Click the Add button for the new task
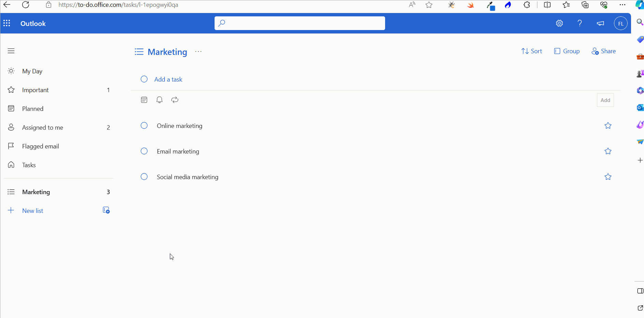Screen dimensions: 644x318 (605, 100)
